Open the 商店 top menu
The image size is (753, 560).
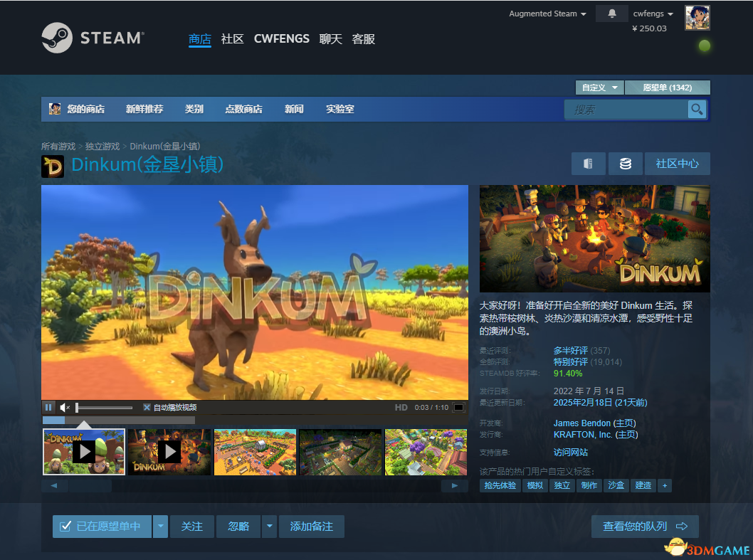200,39
